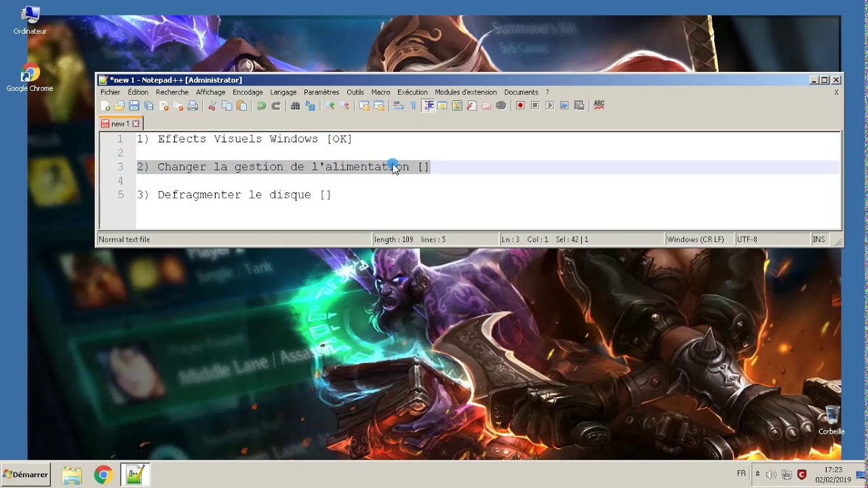Click the Paste clipboard icon
This screenshot has height=488, width=868.
click(x=241, y=106)
